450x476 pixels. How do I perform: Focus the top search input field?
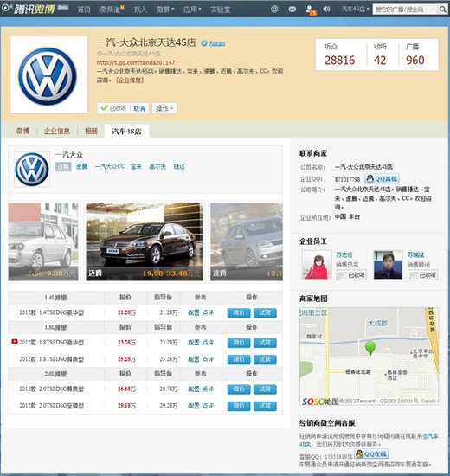[x=405, y=10]
